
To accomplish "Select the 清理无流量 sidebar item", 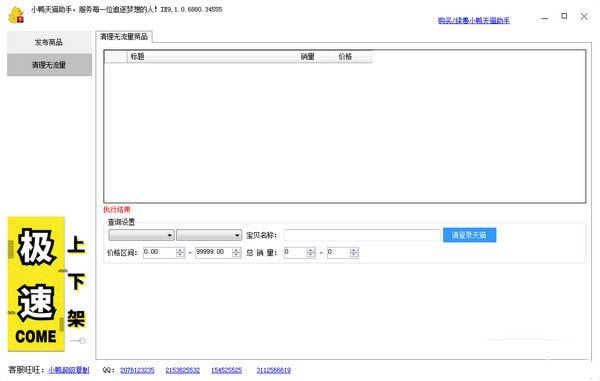I will 49,65.
